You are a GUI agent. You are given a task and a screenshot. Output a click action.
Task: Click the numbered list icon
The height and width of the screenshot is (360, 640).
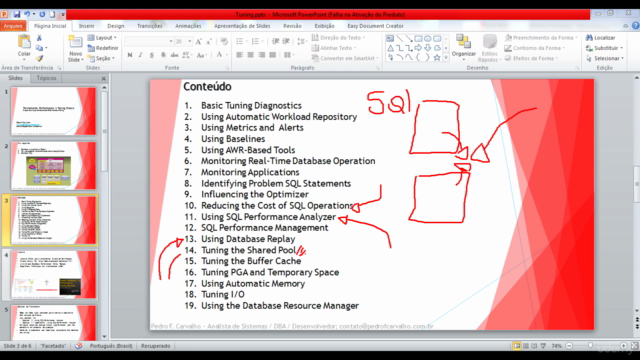256,41
